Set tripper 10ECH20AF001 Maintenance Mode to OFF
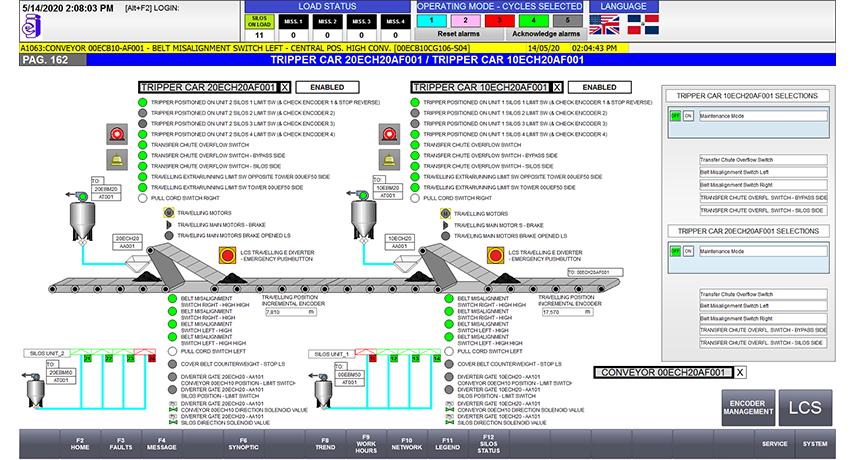855x460 pixels. coord(676,116)
